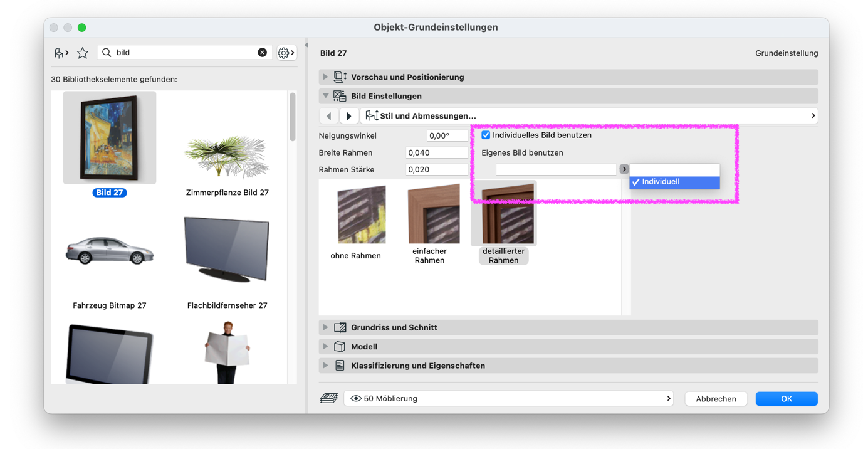Clear the search field text
Screen dimensions: 868x449
click(262, 53)
